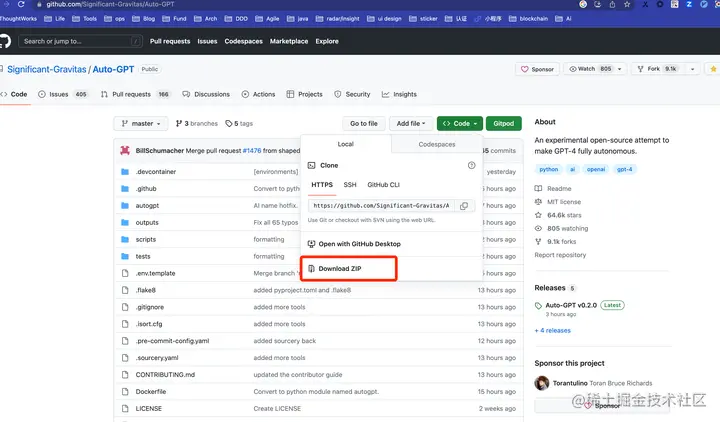Image resolution: width=720 pixels, height=422 pixels.
Task: Select the SSH clone tab
Action: pos(350,185)
